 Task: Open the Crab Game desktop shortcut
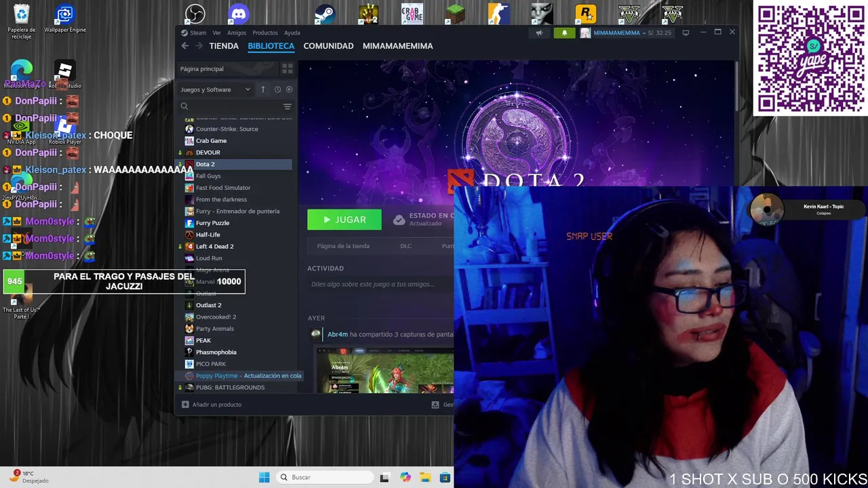(412, 14)
